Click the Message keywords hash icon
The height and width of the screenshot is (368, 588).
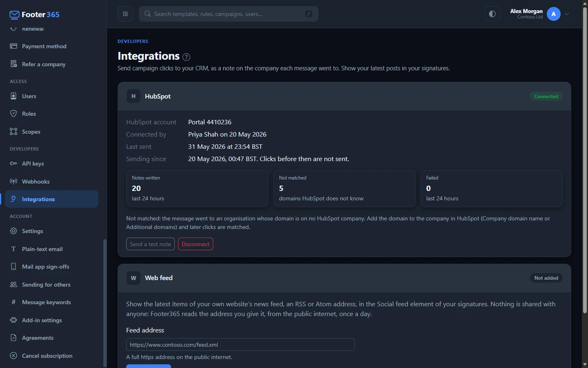tap(13, 302)
